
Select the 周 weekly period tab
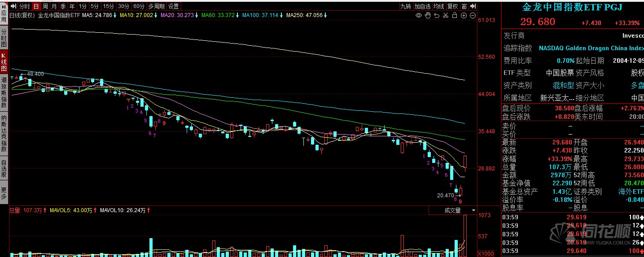coord(45,6)
